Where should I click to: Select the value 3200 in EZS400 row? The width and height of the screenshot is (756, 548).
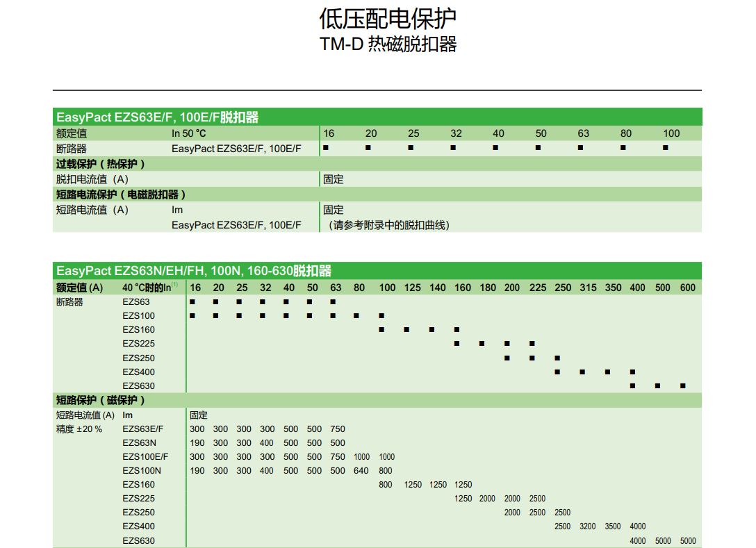pos(587,526)
